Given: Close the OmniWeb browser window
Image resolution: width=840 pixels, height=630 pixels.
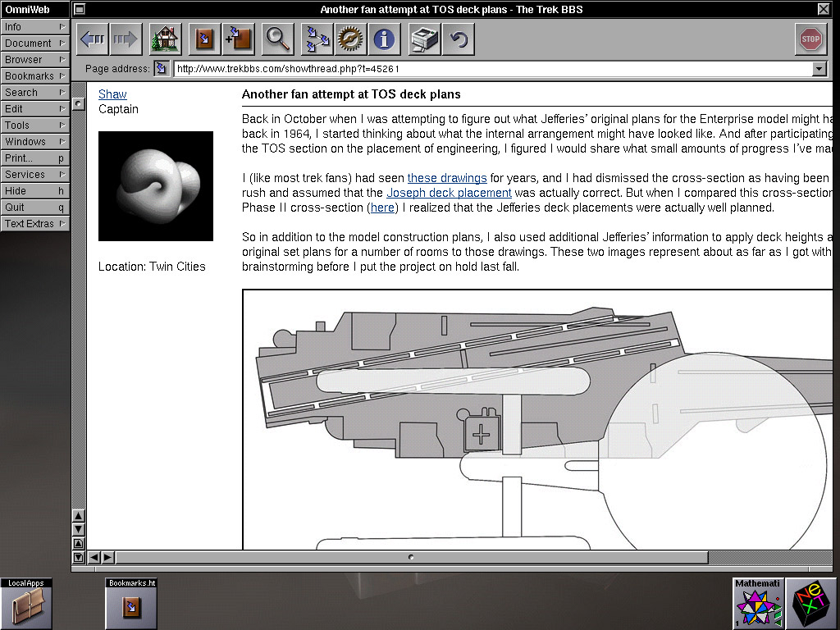Looking at the screenshot, I should pos(824,9).
